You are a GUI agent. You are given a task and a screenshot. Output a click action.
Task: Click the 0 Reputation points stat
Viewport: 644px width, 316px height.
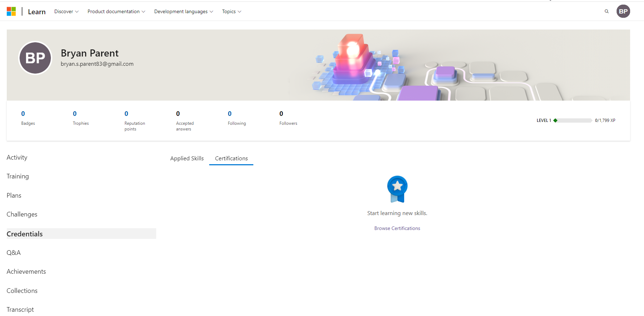point(134,121)
